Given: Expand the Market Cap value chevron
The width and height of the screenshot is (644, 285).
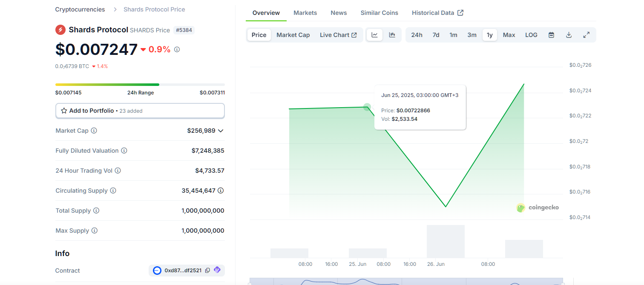Looking at the screenshot, I should 221,131.
